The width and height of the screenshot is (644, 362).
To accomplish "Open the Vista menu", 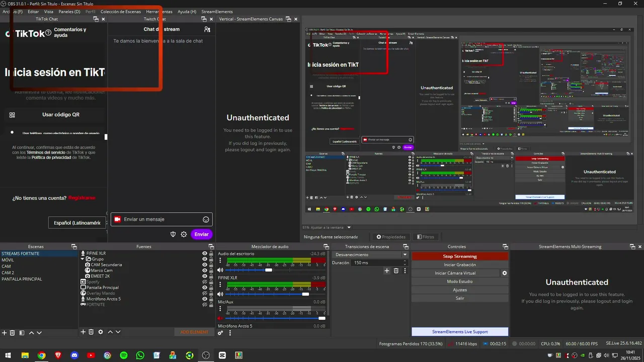I will (x=49, y=11).
